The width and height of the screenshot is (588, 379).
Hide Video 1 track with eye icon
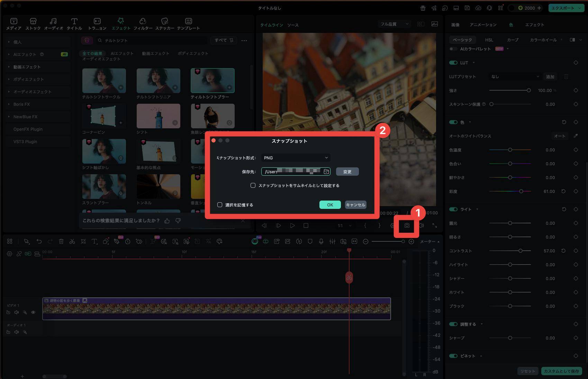pos(33,312)
